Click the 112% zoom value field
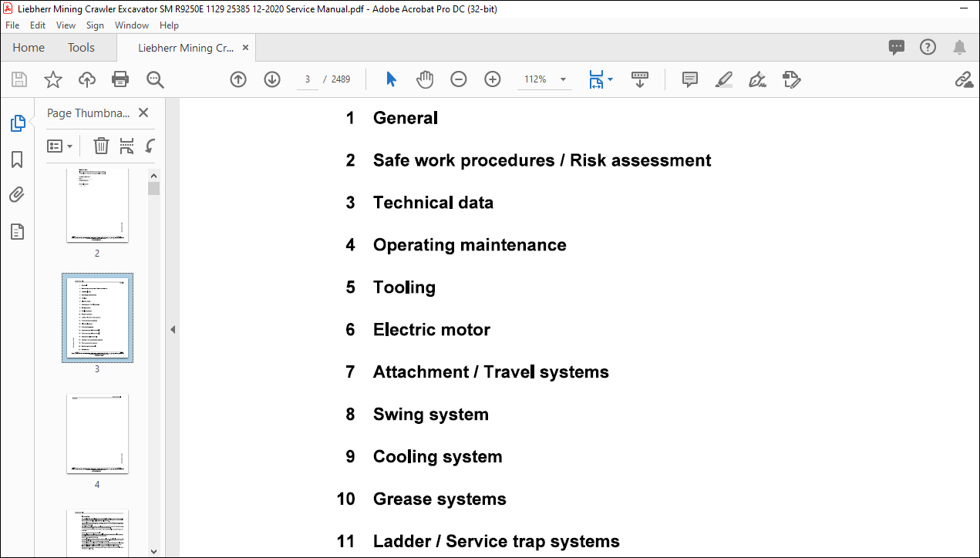The width and height of the screenshot is (980, 558). (535, 79)
